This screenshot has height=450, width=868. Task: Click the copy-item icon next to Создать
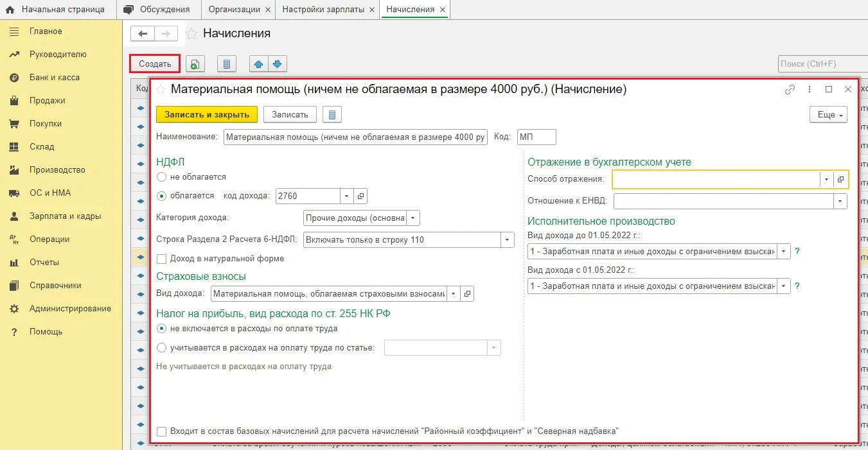click(195, 64)
